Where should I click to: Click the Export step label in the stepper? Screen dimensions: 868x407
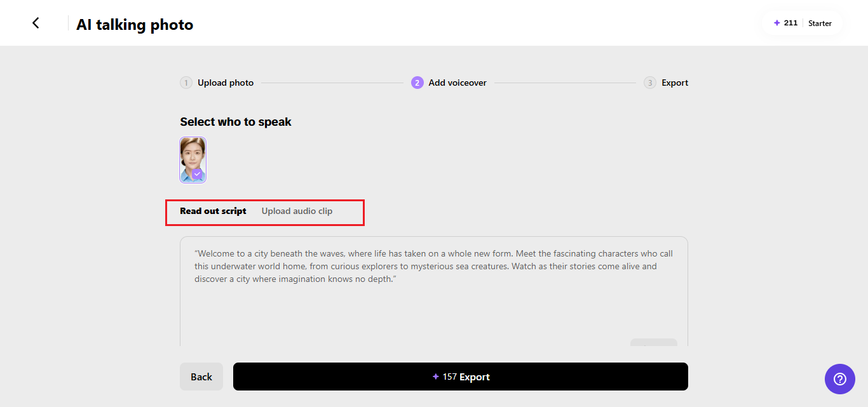click(675, 83)
